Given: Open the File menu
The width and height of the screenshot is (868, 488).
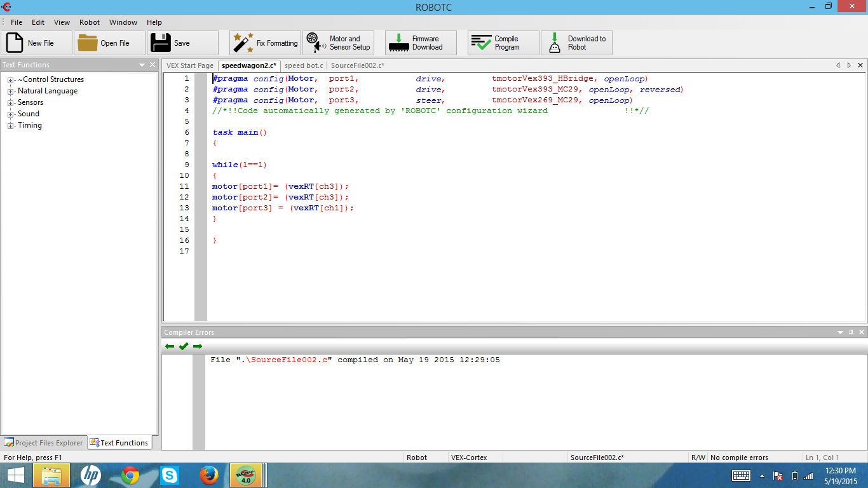Looking at the screenshot, I should coord(17,22).
